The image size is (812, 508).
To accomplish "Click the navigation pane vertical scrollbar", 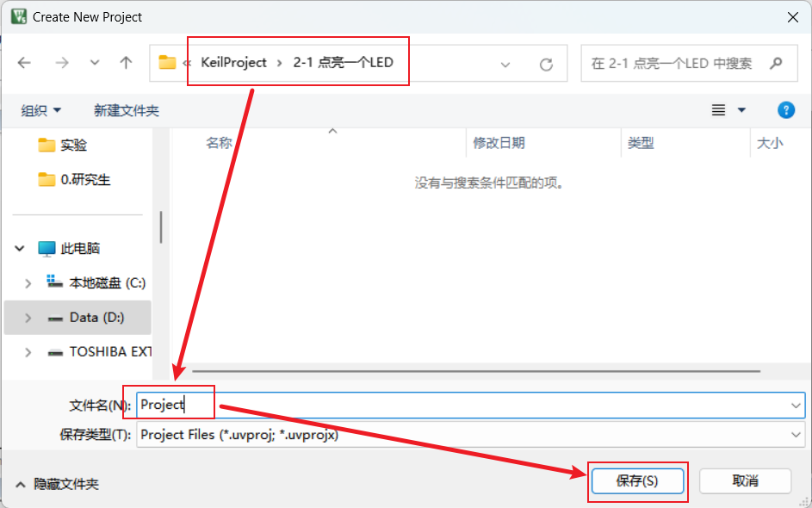I will point(161,226).
